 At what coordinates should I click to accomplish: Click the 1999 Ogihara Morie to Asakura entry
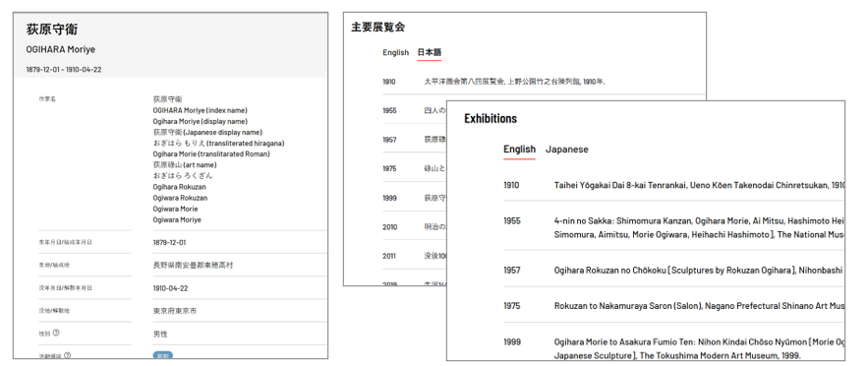[673, 348]
